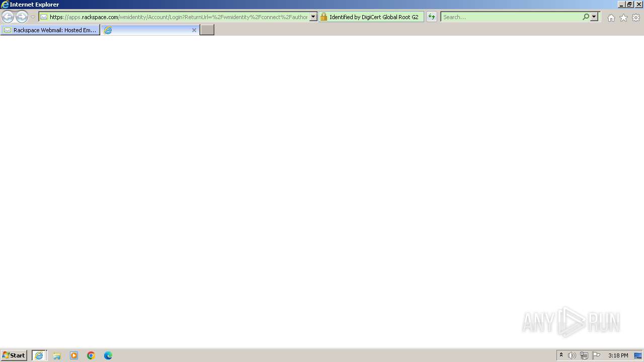Open File Explorer from the taskbar
This screenshot has height=362, width=644.
[57, 355]
